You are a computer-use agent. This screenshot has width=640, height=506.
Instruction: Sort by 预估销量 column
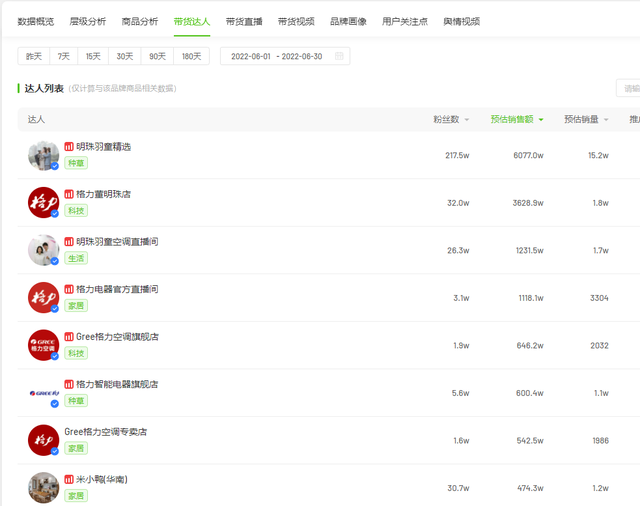click(x=586, y=119)
